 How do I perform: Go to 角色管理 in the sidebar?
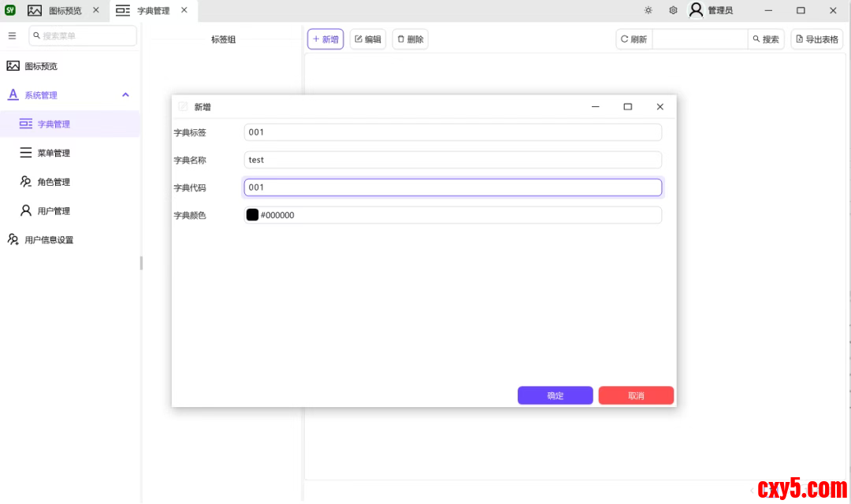point(54,182)
